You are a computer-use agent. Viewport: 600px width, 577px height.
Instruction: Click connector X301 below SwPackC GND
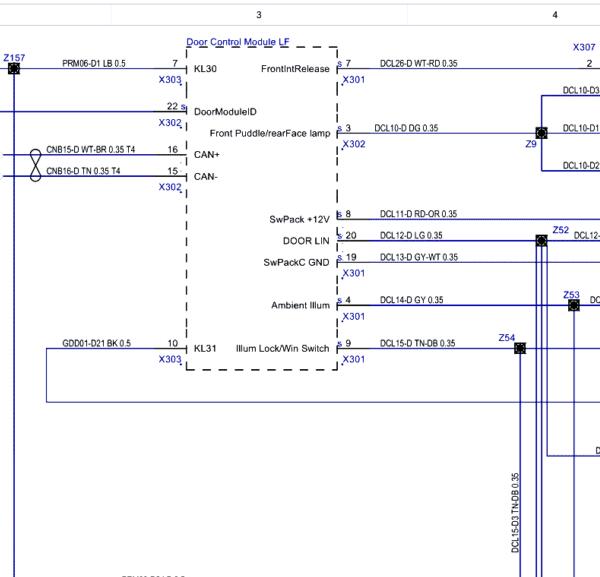point(354,273)
